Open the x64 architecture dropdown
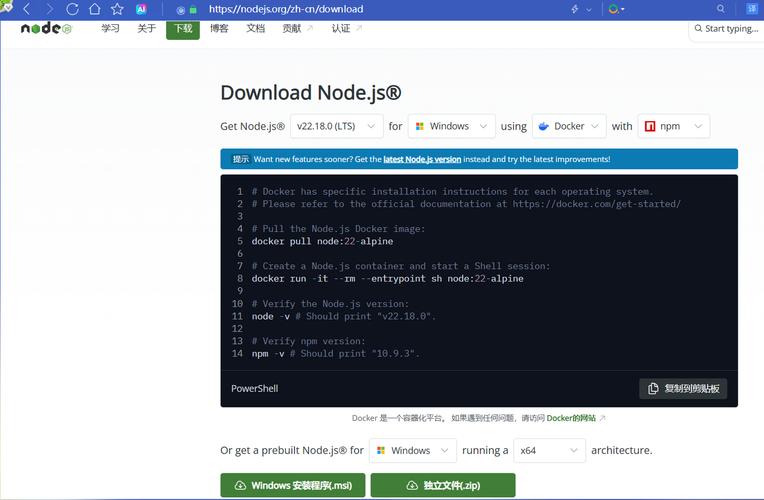The image size is (764, 500). pyautogui.click(x=550, y=450)
